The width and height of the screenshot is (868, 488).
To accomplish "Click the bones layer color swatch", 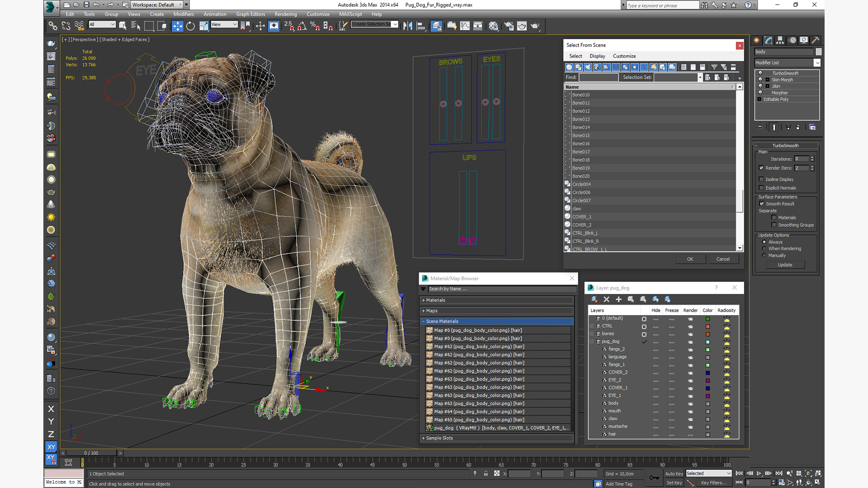I will (x=708, y=334).
